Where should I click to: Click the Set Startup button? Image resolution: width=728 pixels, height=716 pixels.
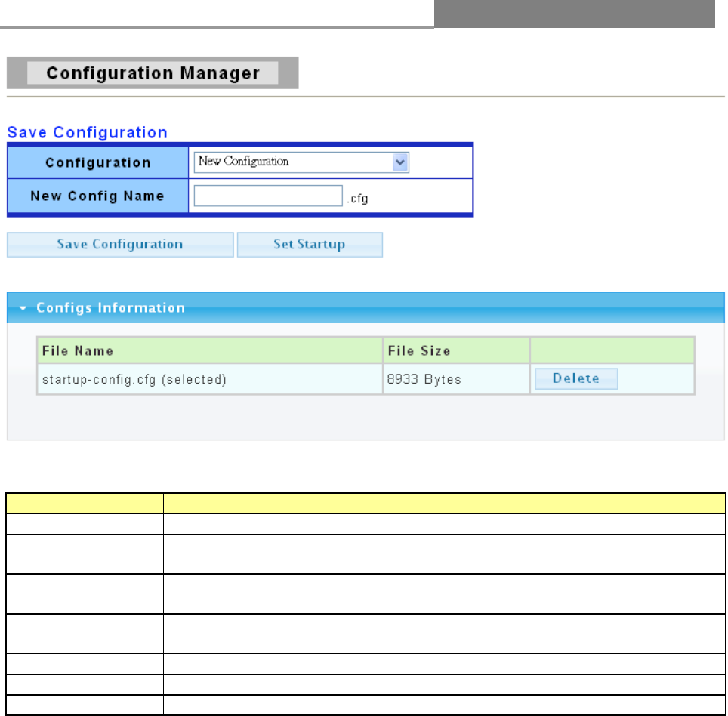pos(310,244)
